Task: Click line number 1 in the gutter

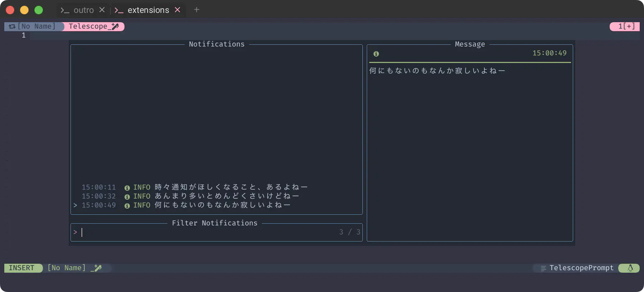Action: click(24, 35)
